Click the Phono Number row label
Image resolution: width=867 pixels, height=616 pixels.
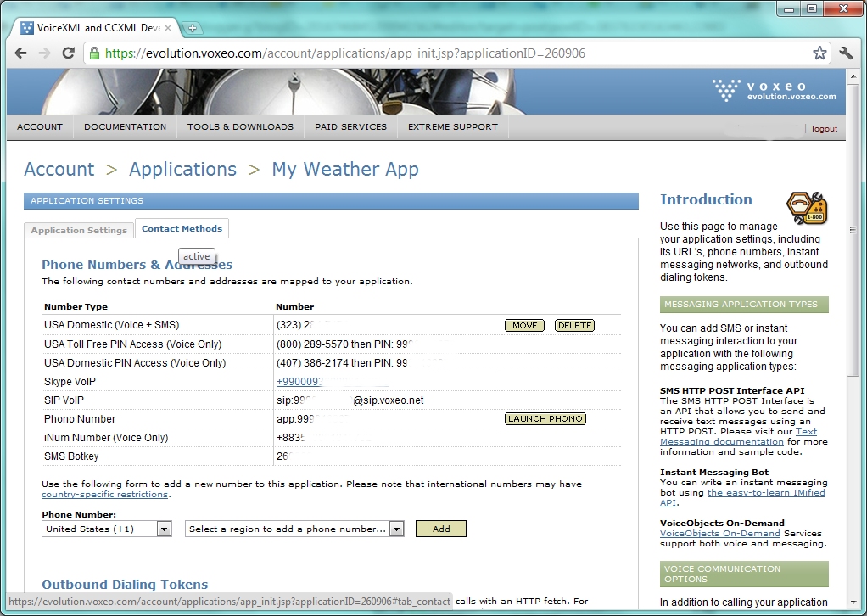[x=80, y=419]
